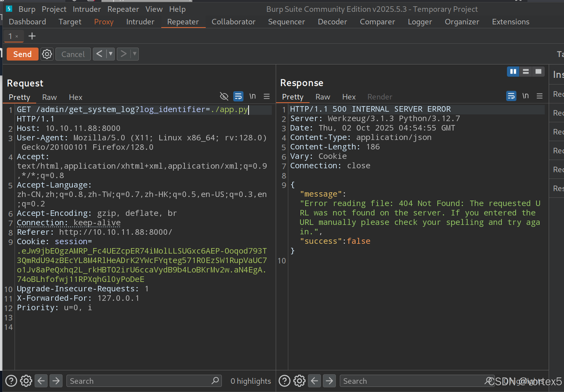The image size is (564, 392).
Task: Toggle newline display in Response panel
Action: pyautogui.click(x=525, y=96)
